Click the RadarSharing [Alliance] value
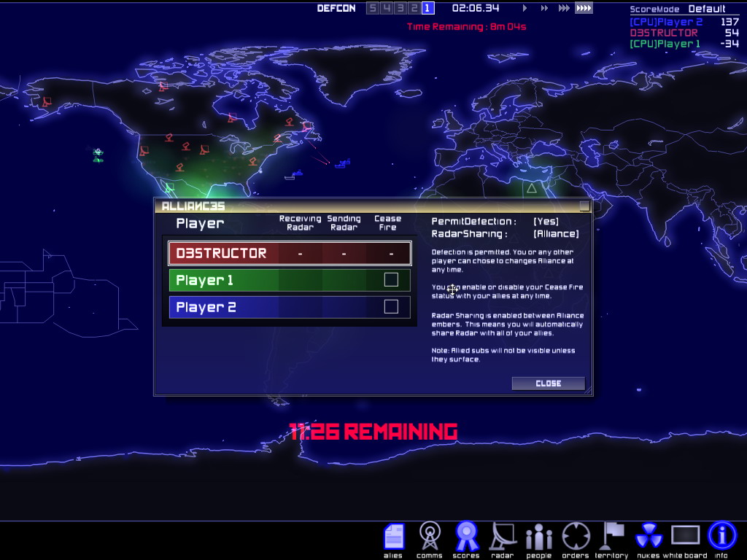Viewport: 747px width, 560px height. pyautogui.click(x=556, y=234)
